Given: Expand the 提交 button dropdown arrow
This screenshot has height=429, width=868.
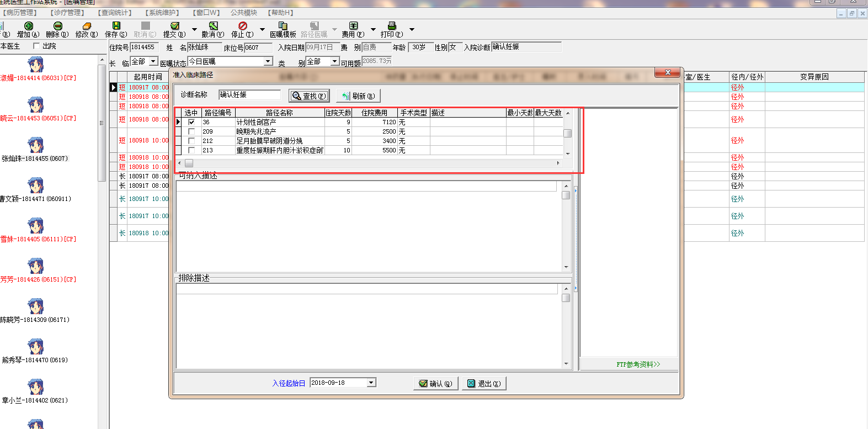Looking at the screenshot, I should tap(194, 29).
